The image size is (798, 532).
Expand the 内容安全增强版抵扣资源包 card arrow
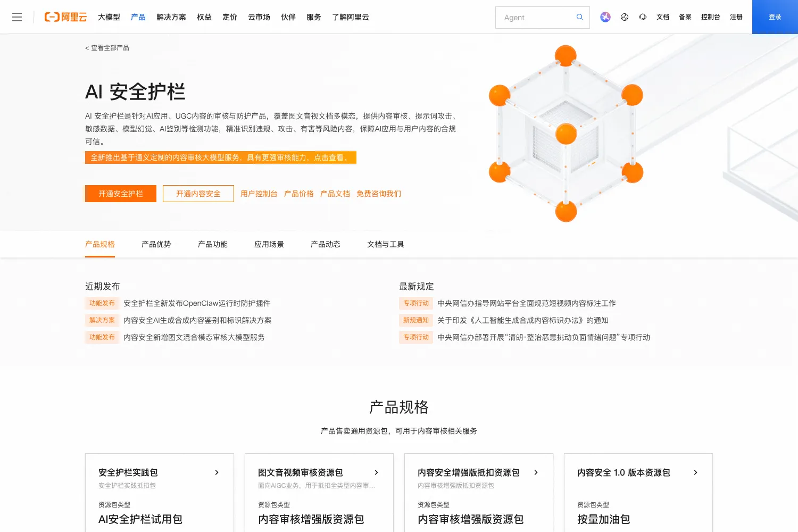pyautogui.click(x=536, y=472)
